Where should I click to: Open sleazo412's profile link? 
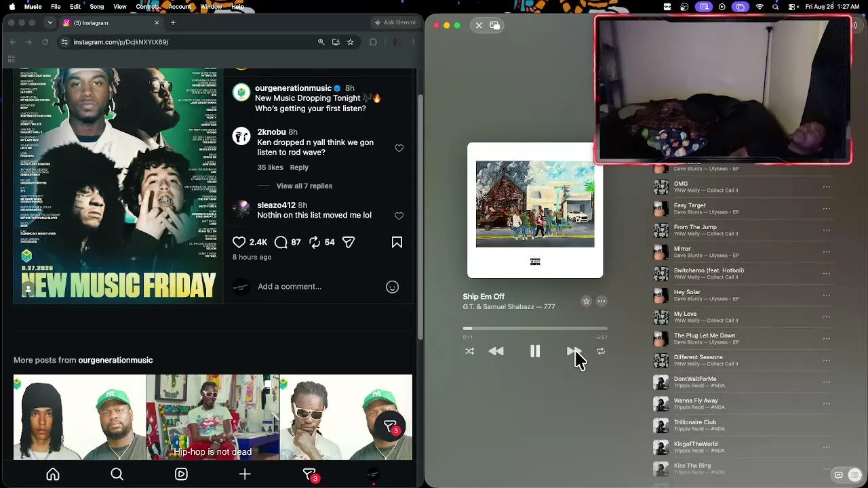[x=276, y=205]
